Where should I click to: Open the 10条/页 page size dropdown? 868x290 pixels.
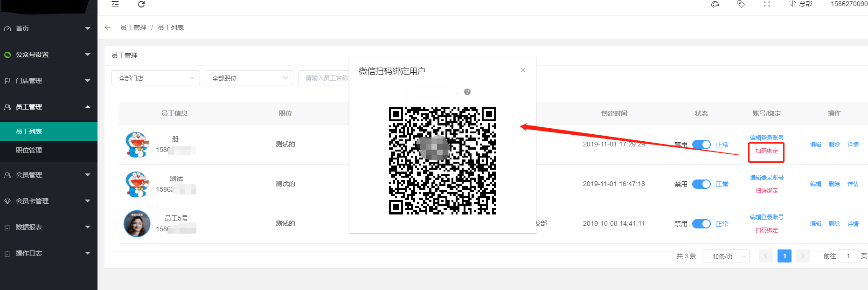pyautogui.click(x=726, y=256)
